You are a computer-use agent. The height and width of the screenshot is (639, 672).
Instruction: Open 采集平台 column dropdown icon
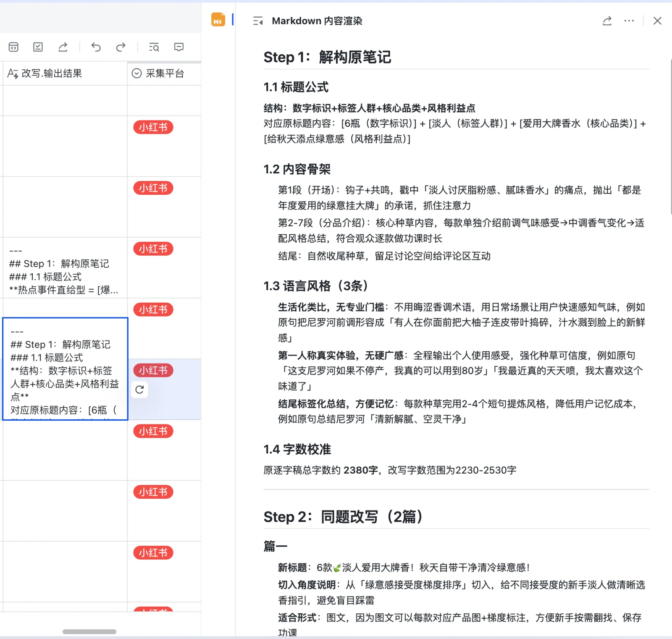click(x=136, y=73)
